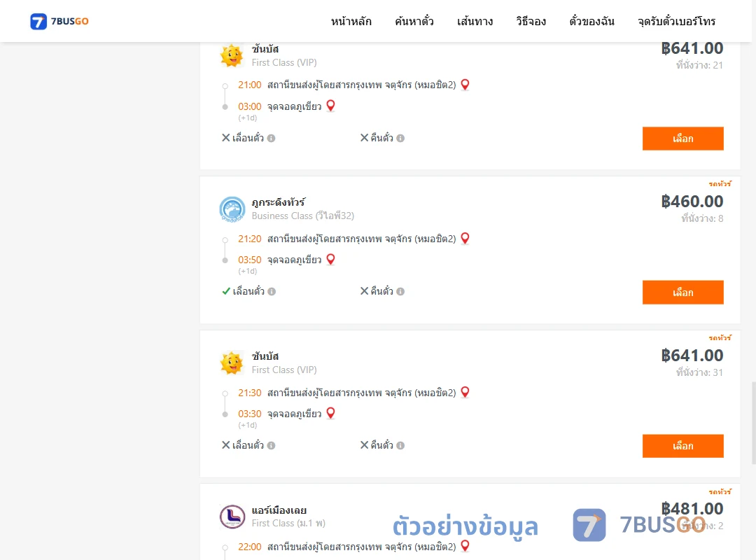Select the ฿641.00 trip departing at 21:00

click(682, 139)
